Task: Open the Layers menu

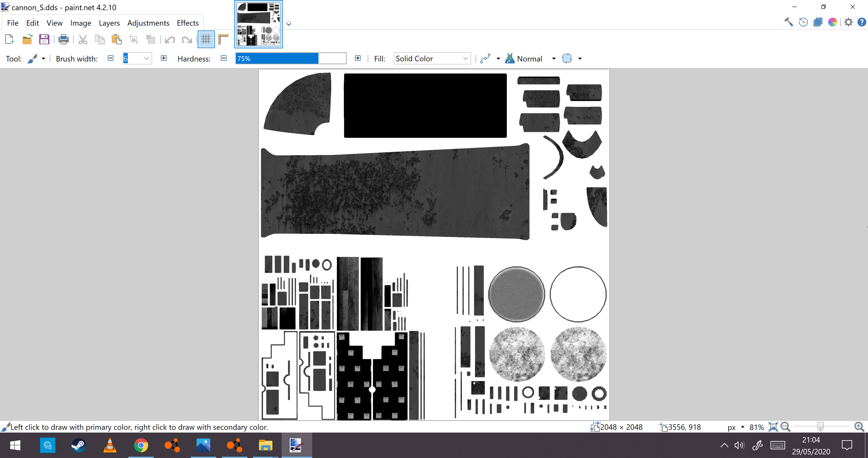Action: [110, 23]
